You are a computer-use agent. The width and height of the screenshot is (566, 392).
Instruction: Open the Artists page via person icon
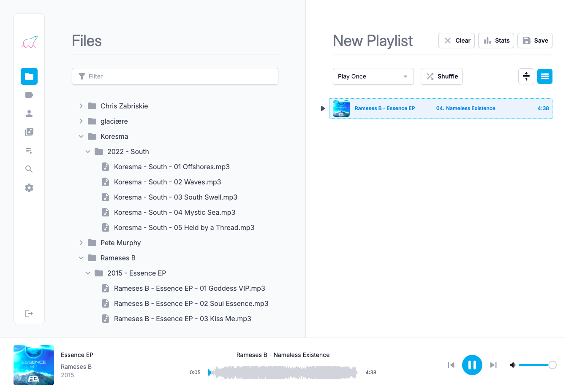[x=29, y=114]
